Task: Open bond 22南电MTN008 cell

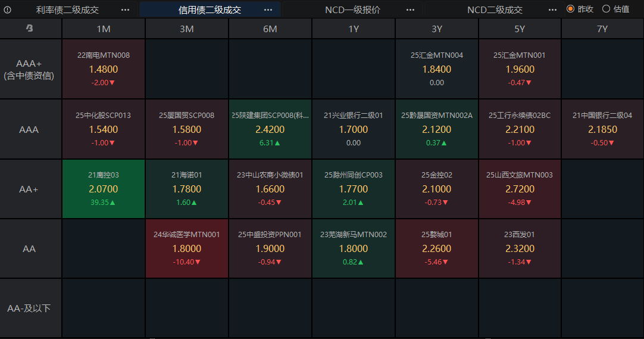Action: pyautogui.click(x=104, y=69)
